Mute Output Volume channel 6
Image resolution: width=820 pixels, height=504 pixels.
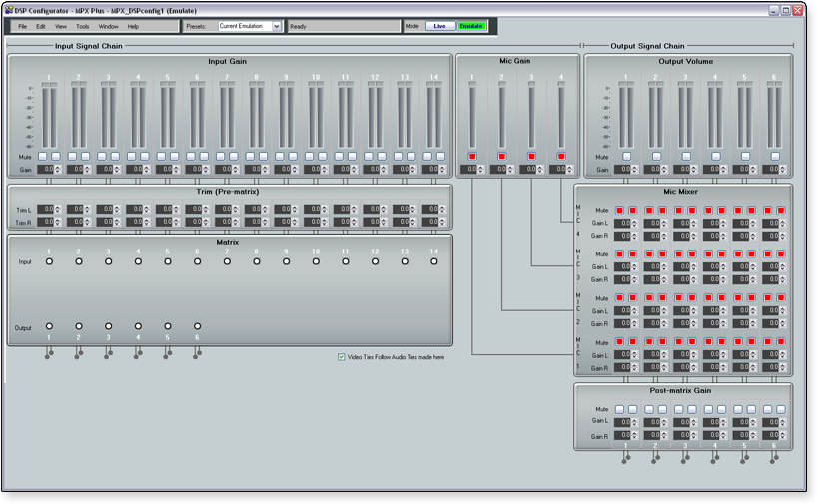click(775, 156)
